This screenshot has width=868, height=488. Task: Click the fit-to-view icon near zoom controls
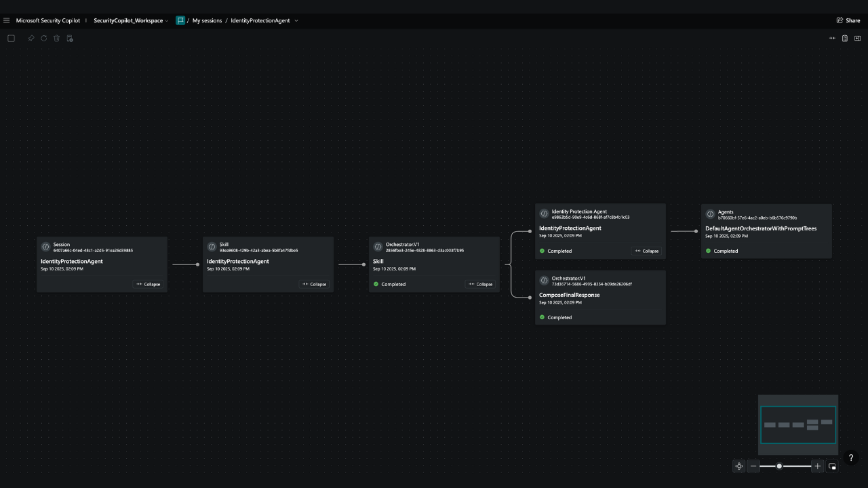[x=739, y=466]
